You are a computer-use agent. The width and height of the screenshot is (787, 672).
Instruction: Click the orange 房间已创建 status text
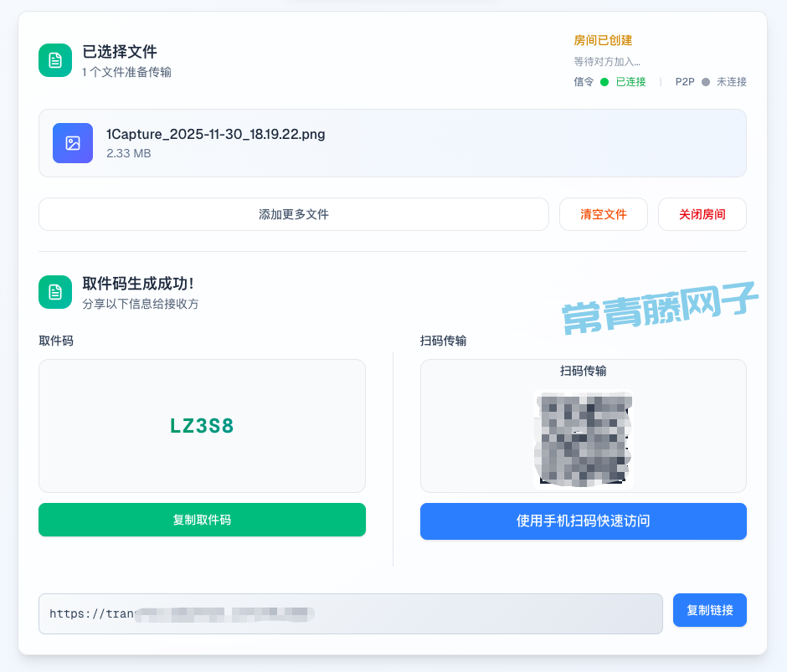coord(602,40)
